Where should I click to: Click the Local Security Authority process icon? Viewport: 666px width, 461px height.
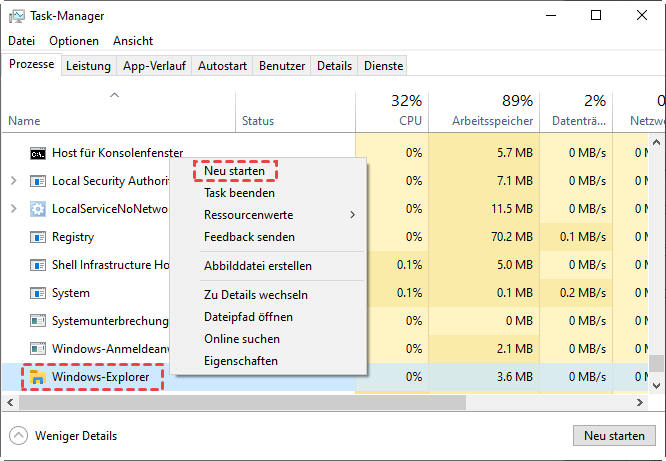pyautogui.click(x=38, y=181)
